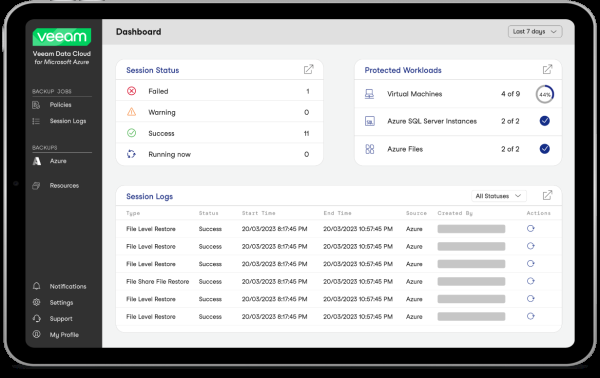Select the Running now status row
The image size is (600, 378).
coord(219,154)
